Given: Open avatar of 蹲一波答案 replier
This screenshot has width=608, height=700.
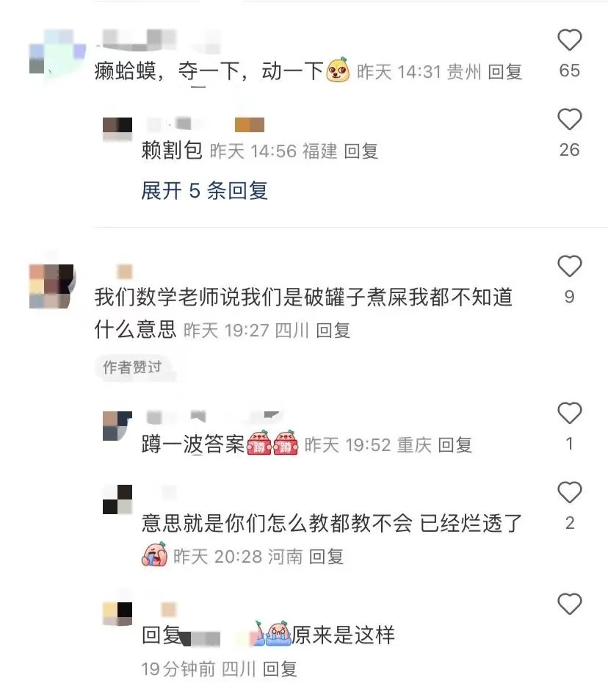Looking at the screenshot, I should (x=117, y=426).
